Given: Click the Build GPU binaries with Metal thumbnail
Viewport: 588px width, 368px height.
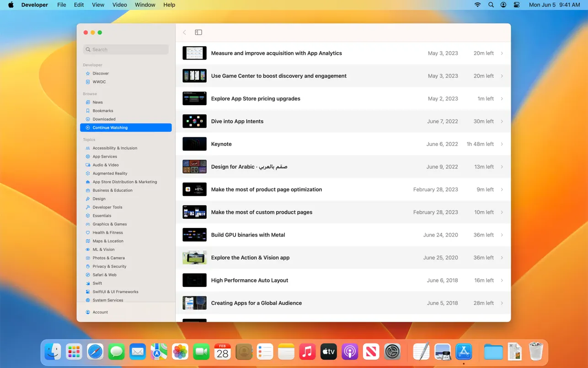Looking at the screenshot, I should tap(194, 235).
